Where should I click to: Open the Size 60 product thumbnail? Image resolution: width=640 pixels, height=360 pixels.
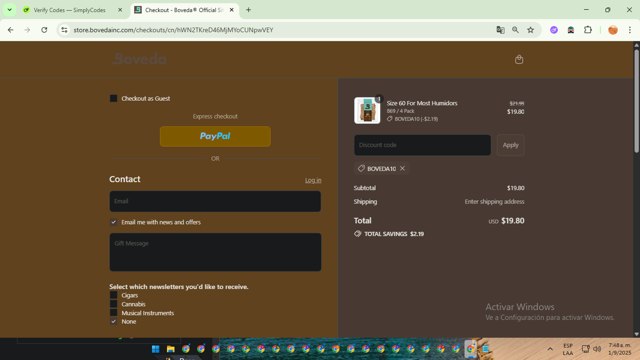coord(367,110)
